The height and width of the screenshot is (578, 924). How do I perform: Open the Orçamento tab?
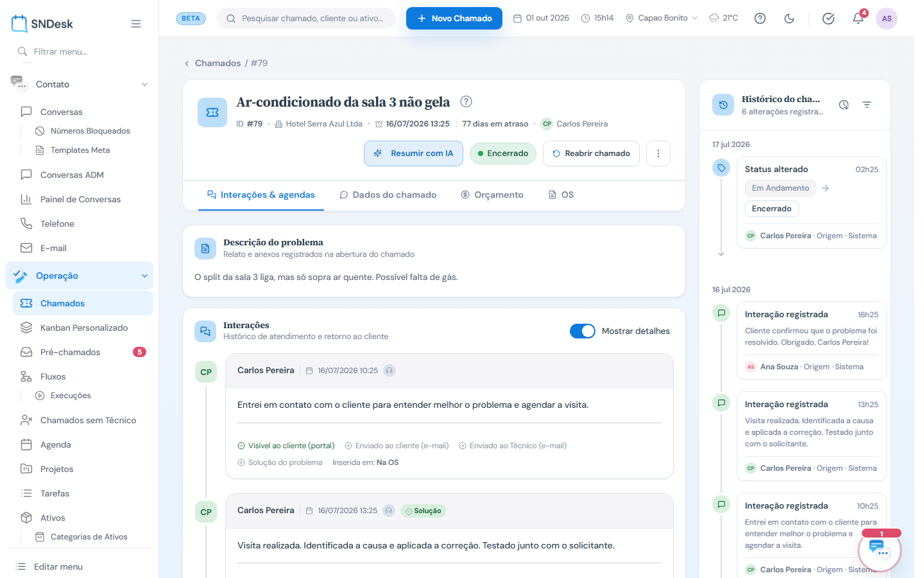(492, 195)
